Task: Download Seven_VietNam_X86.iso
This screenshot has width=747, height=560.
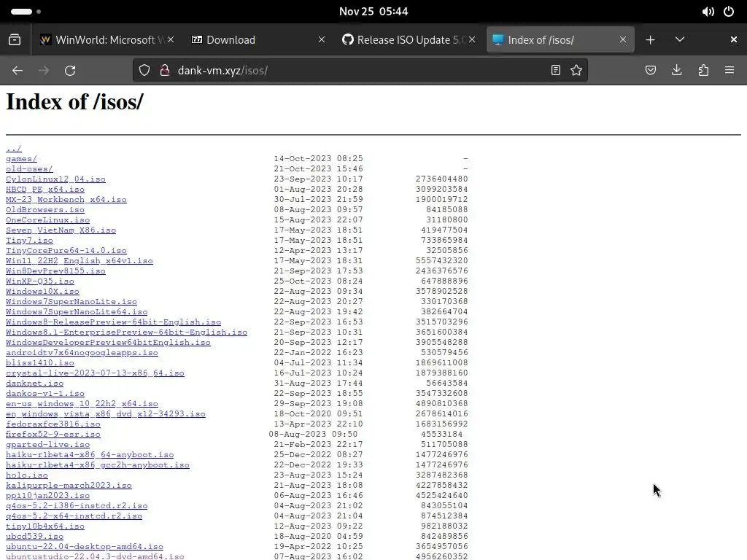Action: coord(61,230)
